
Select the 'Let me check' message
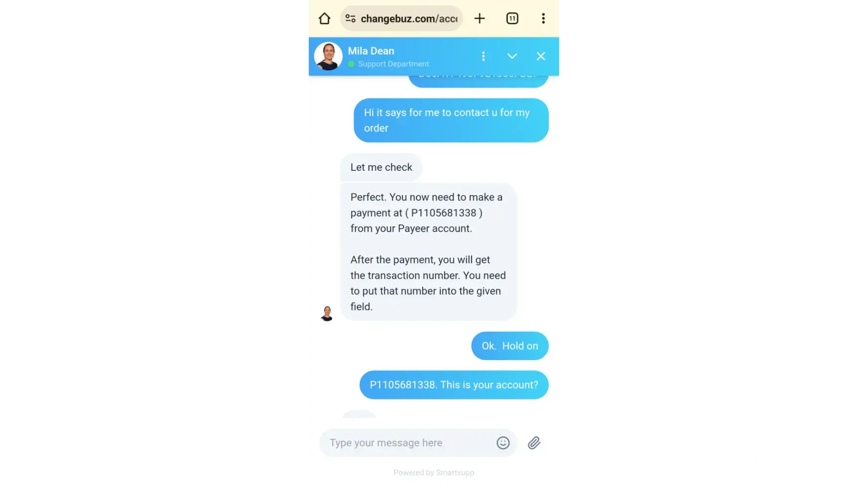point(381,167)
